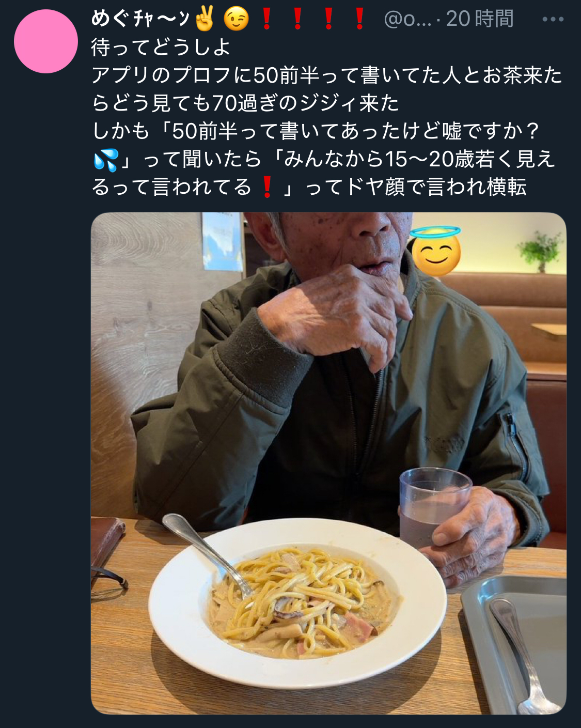Screen dimensions: 581x728
Task: Click the tweet line mentioning 70過ぎのジジィ
Action: click(245, 103)
